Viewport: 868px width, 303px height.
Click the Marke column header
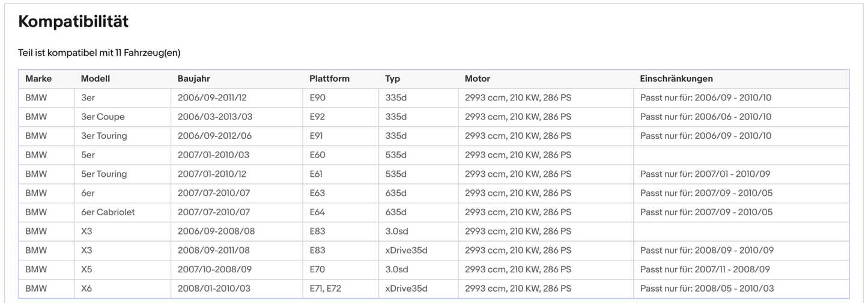coord(38,79)
